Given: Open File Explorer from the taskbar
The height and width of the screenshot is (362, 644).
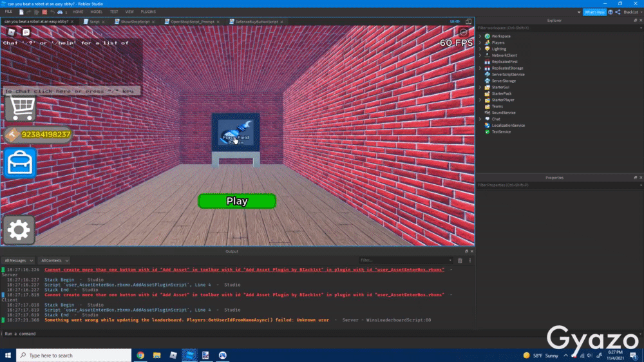Looking at the screenshot, I should click(x=157, y=356).
